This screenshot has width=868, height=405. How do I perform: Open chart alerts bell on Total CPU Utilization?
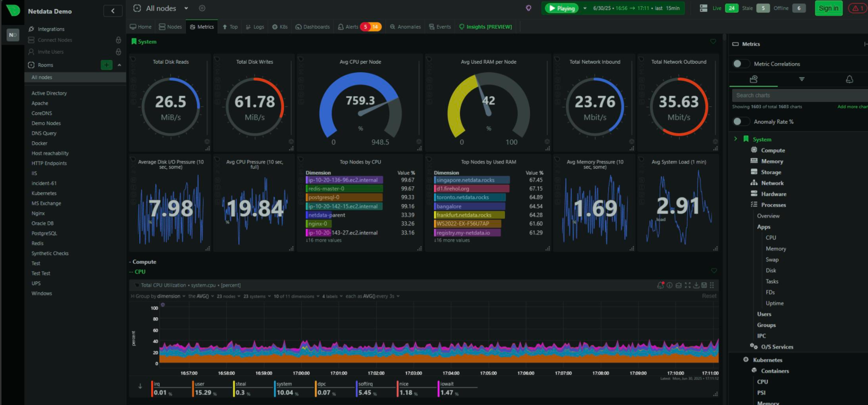[x=661, y=285]
